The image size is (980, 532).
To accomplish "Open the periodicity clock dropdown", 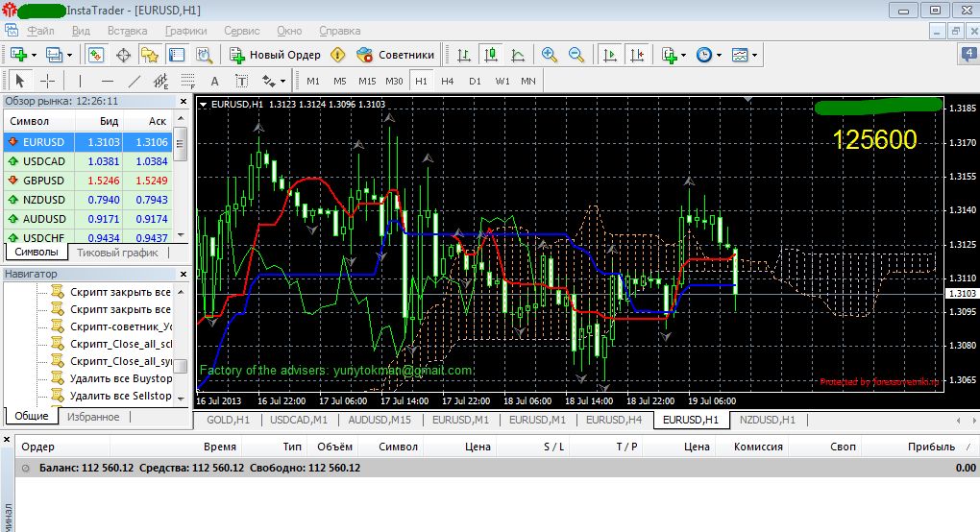I will click(709, 55).
